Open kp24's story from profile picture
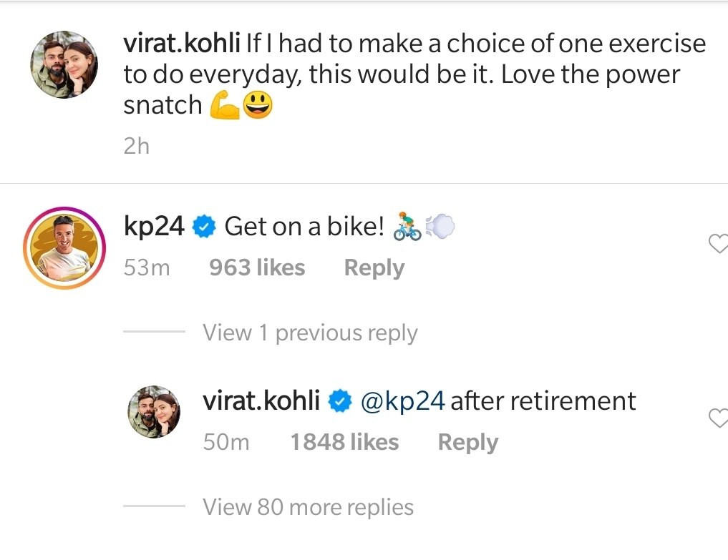Image resolution: width=728 pixels, height=560 pixels. 64,247
